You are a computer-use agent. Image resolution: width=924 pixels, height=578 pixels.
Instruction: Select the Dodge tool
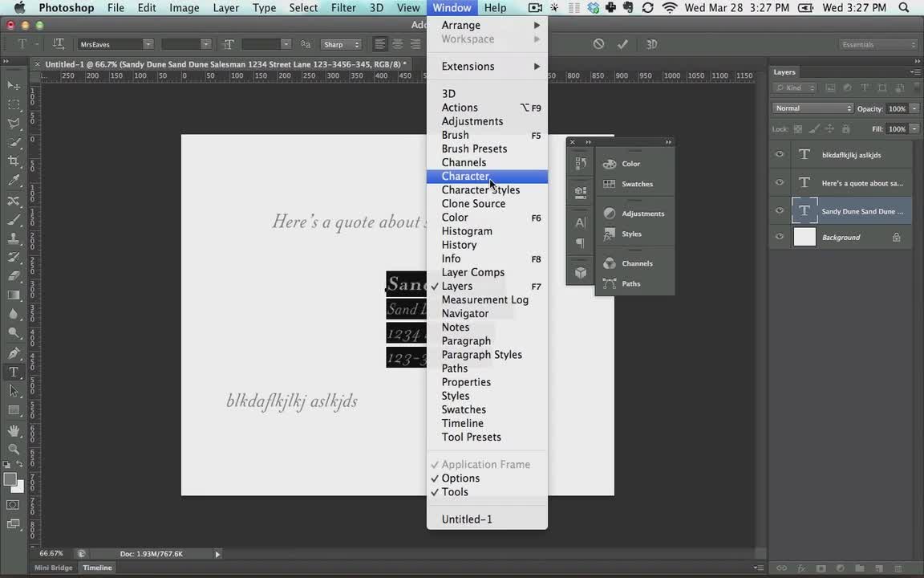tap(14, 332)
